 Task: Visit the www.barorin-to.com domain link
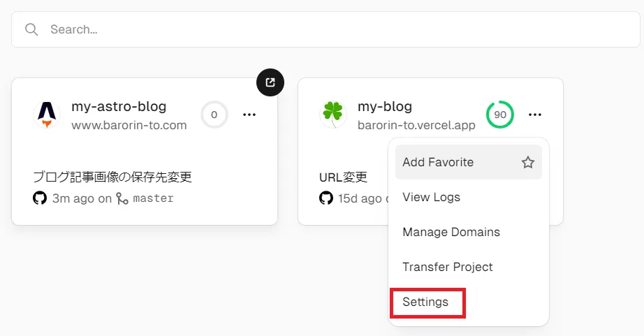[x=129, y=126]
